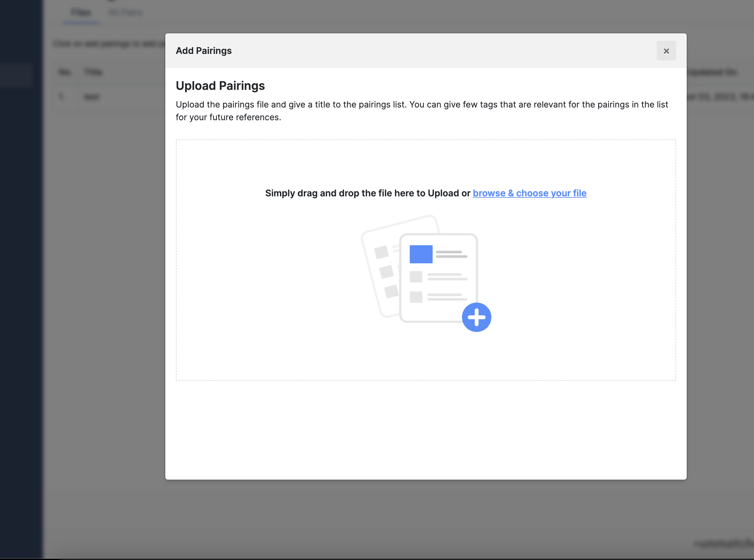Close the Add Pairings dialog
The width and height of the screenshot is (754, 560).
(x=666, y=51)
